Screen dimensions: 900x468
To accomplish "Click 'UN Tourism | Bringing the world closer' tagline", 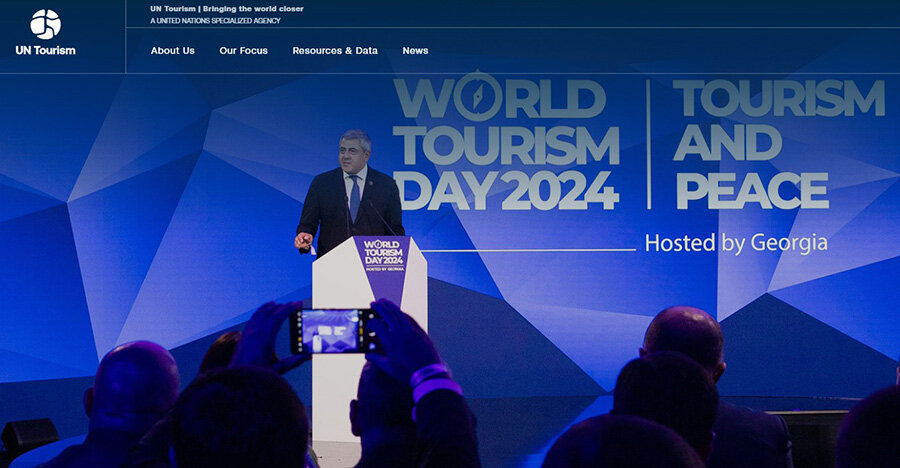I will click(x=227, y=9).
